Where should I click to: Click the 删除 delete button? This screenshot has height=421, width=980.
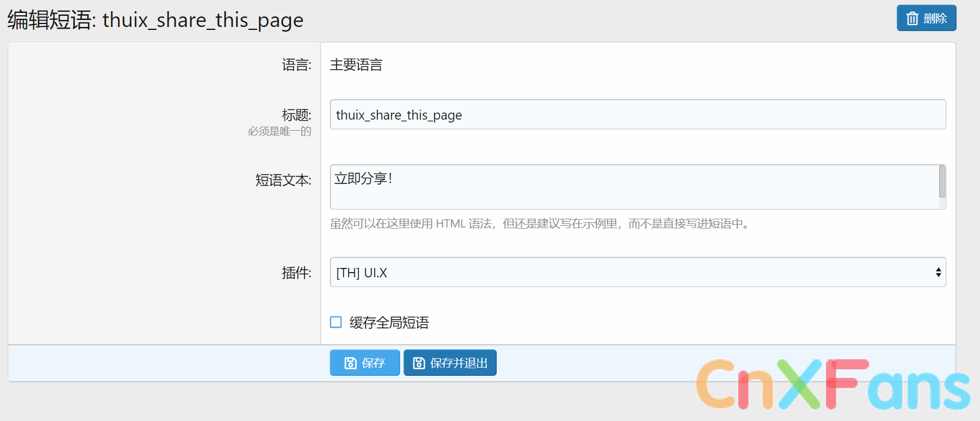click(926, 18)
